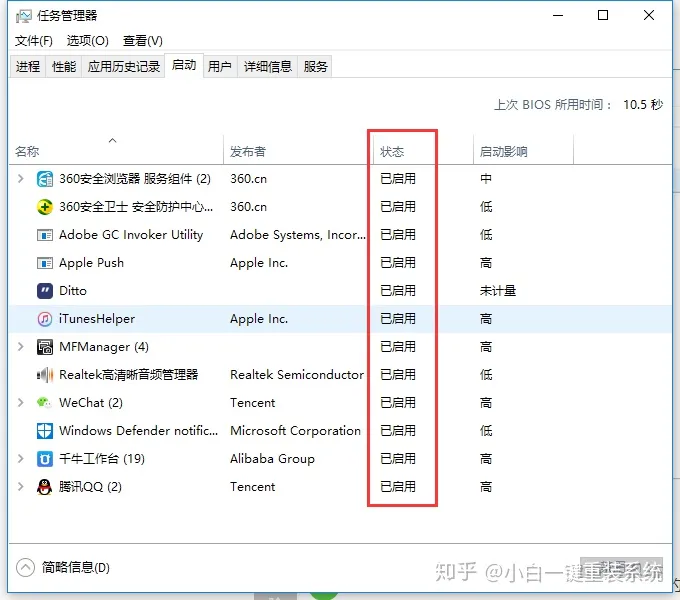The width and height of the screenshot is (680, 600).
Task: Click the 腾讯QQ penguin icon
Action: pos(45,487)
